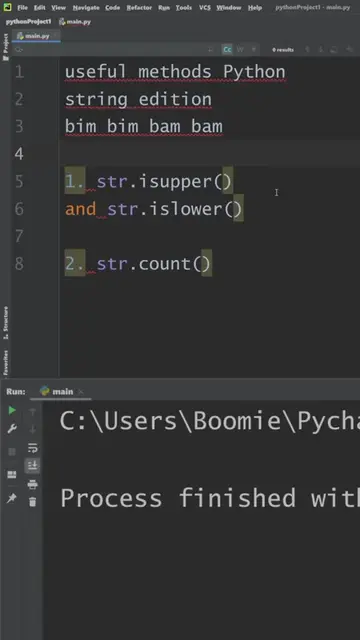This screenshot has width=360, height=640.
Task: Open the Structure tool window side tab
Action: pos(6,323)
